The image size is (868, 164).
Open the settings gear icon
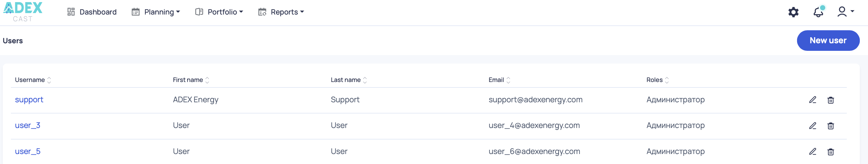pos(793,12)
